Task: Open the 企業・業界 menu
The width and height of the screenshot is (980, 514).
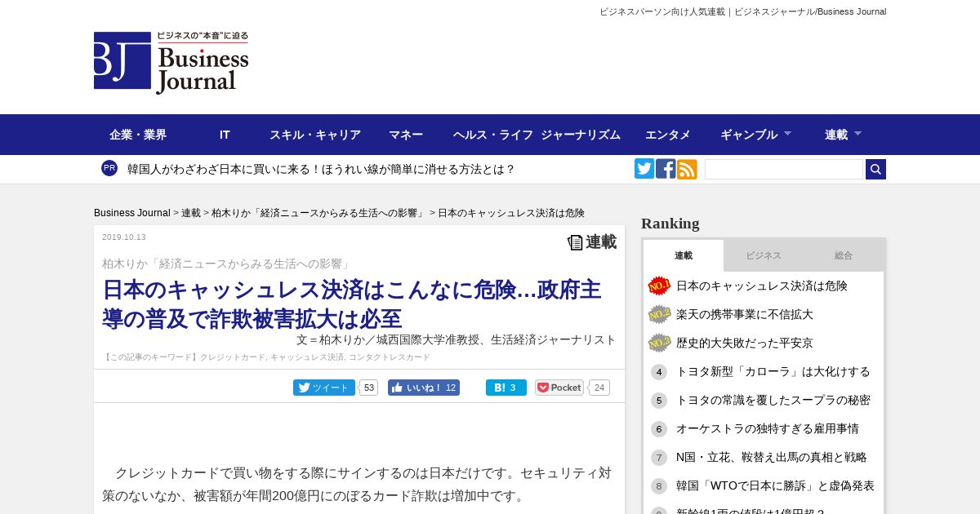Action: (x=138, y=135)
